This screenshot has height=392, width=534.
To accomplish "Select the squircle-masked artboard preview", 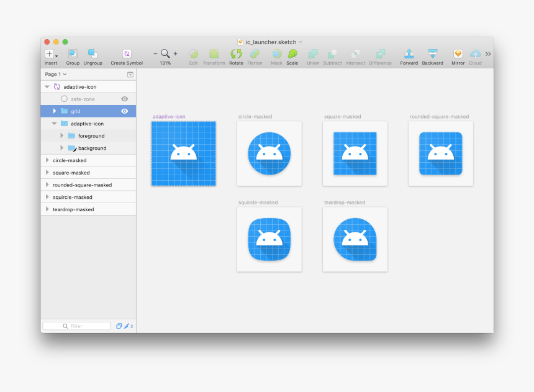I will click(x=269, y=239).
